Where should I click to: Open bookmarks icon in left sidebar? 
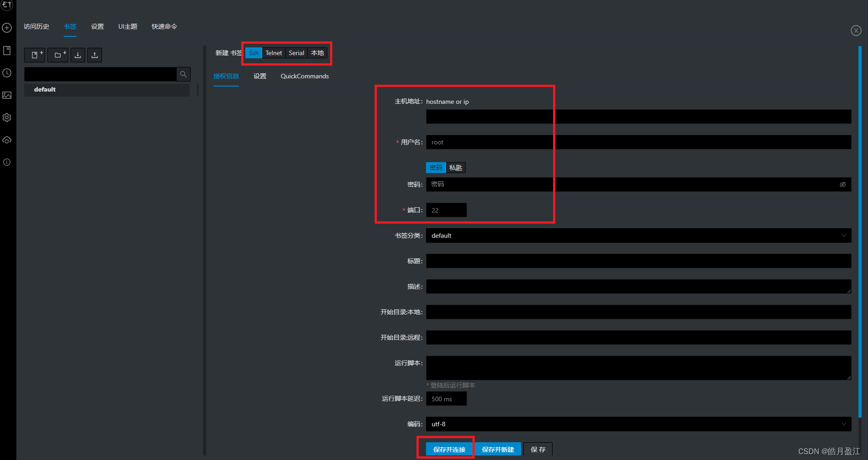7,50
